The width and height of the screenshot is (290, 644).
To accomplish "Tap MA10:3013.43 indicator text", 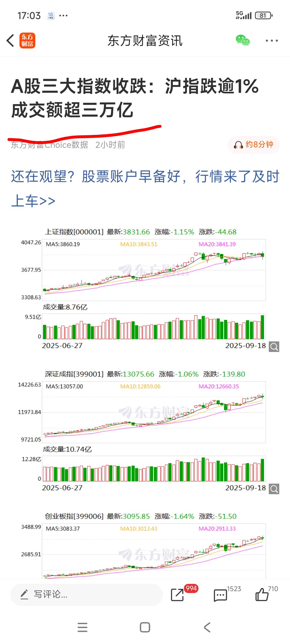I will point(139,529).
